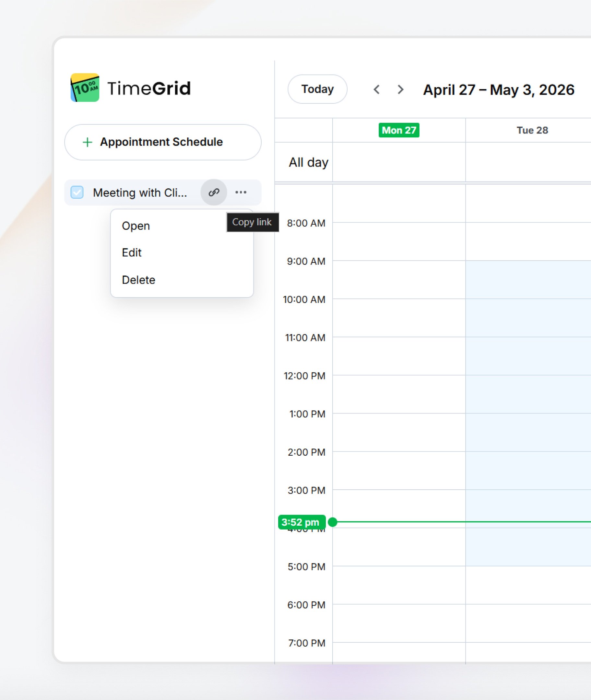Create a new Appointment Schedule
The height and width of the screenshot is (700, 591).
click(x=163, y=142)
